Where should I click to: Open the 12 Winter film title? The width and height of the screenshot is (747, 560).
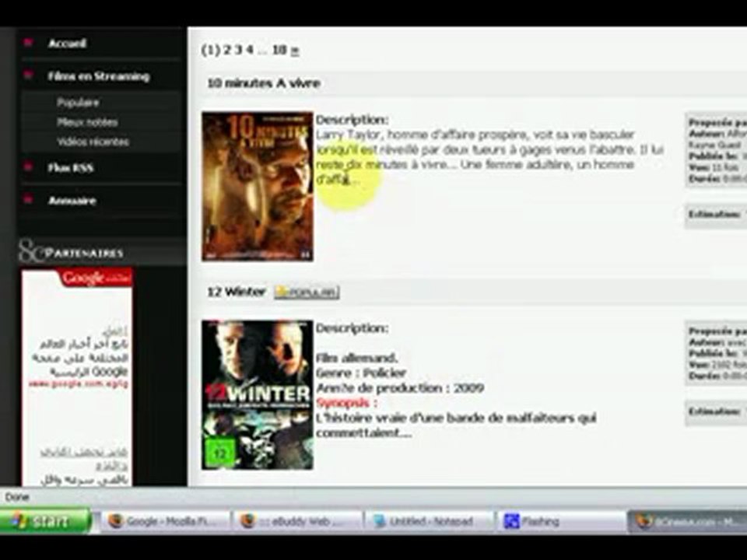(x=237, y=292)
